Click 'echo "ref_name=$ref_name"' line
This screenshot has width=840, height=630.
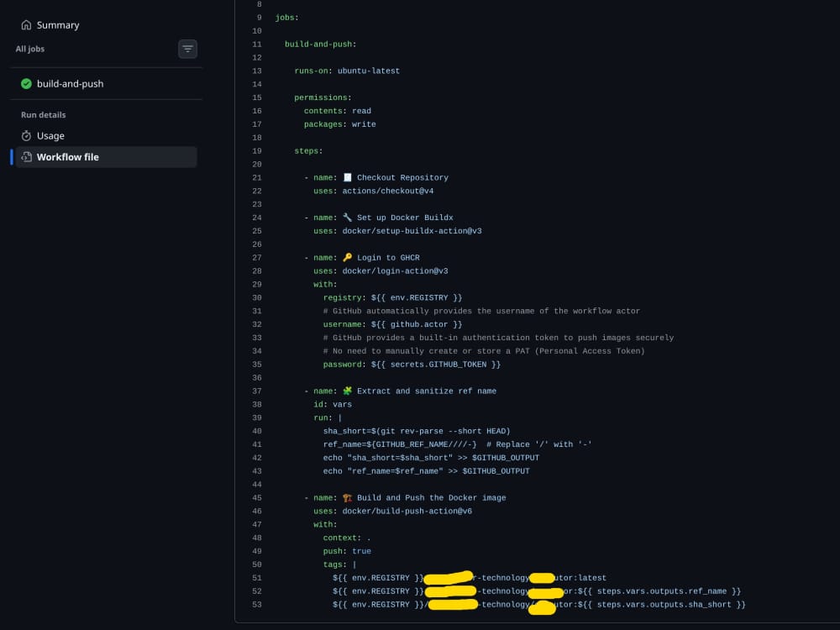pyautogui.click(x=426, y=471)
